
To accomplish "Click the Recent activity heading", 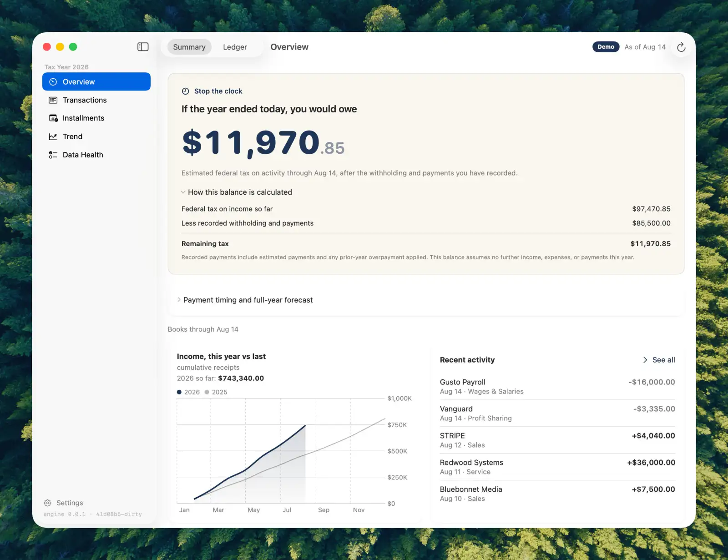I will coord(467,360).
